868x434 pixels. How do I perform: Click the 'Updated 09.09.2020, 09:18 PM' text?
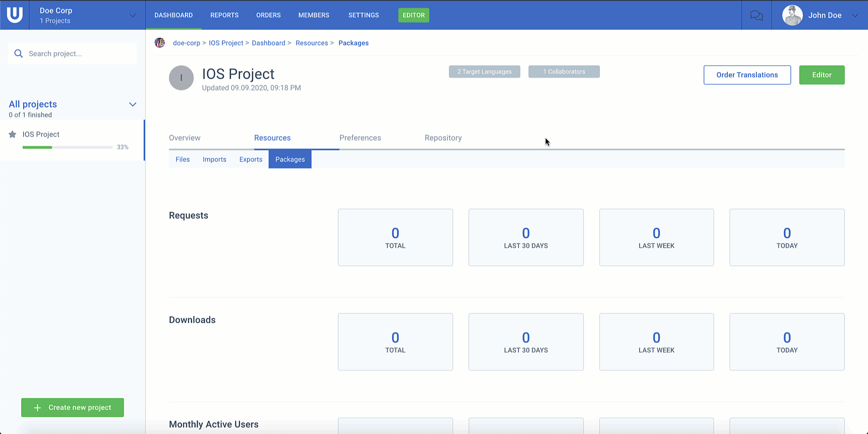[x=251, y=88]
